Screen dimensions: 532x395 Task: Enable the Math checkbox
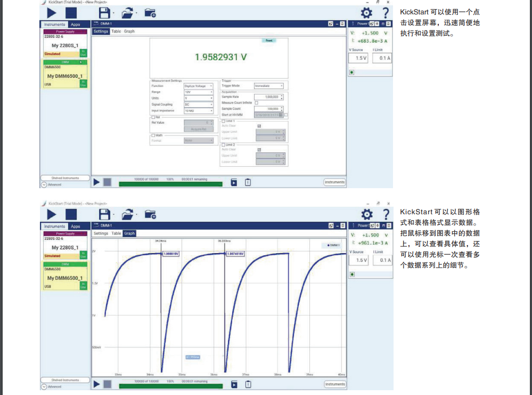point(153,135)
